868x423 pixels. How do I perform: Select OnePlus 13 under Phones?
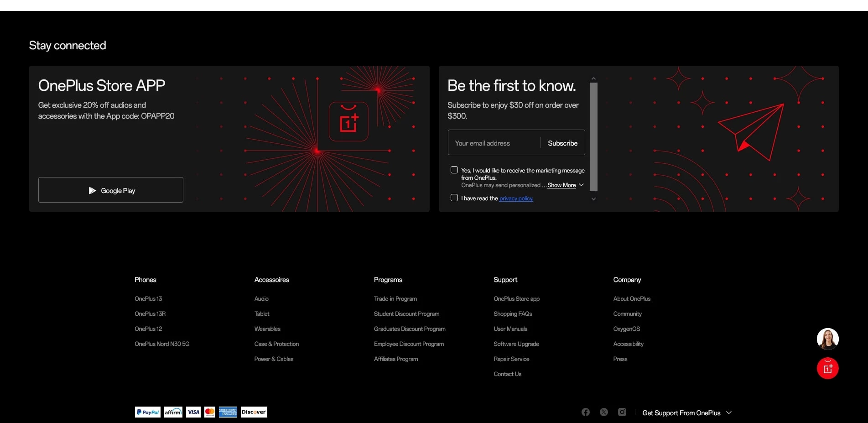click(x=148, y=298)
